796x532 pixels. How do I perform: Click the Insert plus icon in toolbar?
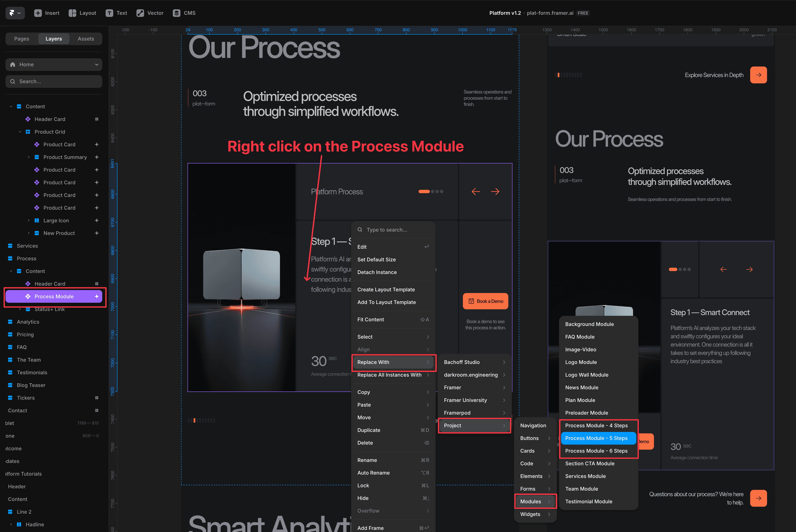coord(38,13)
